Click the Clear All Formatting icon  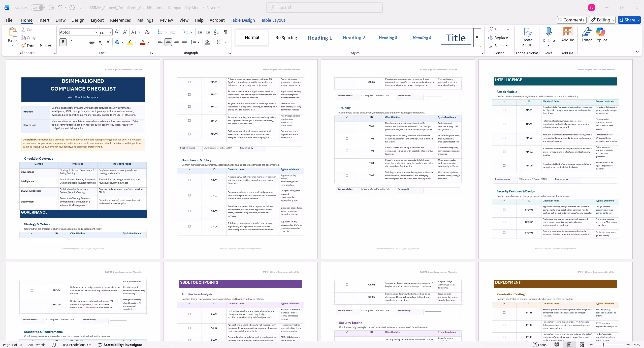(x=148, y=32)
